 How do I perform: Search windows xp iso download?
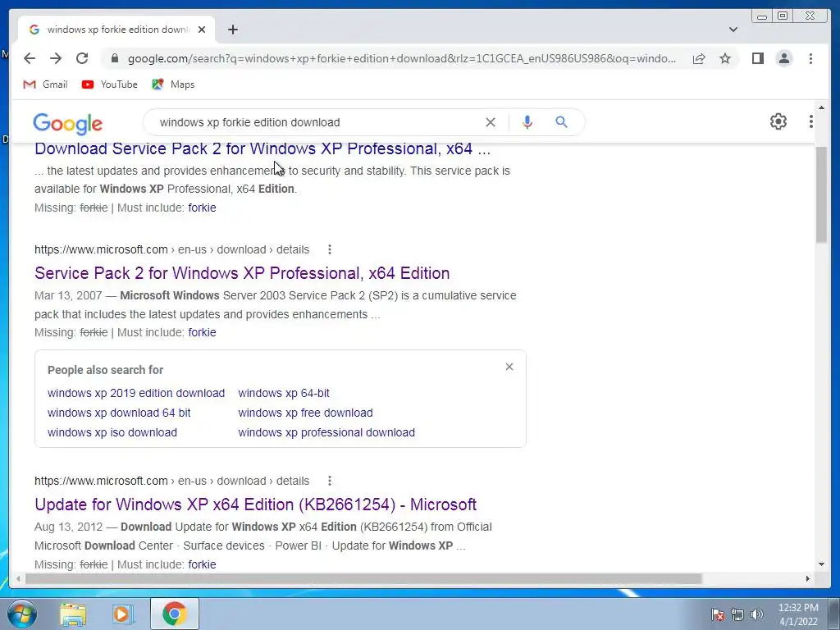(112, 433)
